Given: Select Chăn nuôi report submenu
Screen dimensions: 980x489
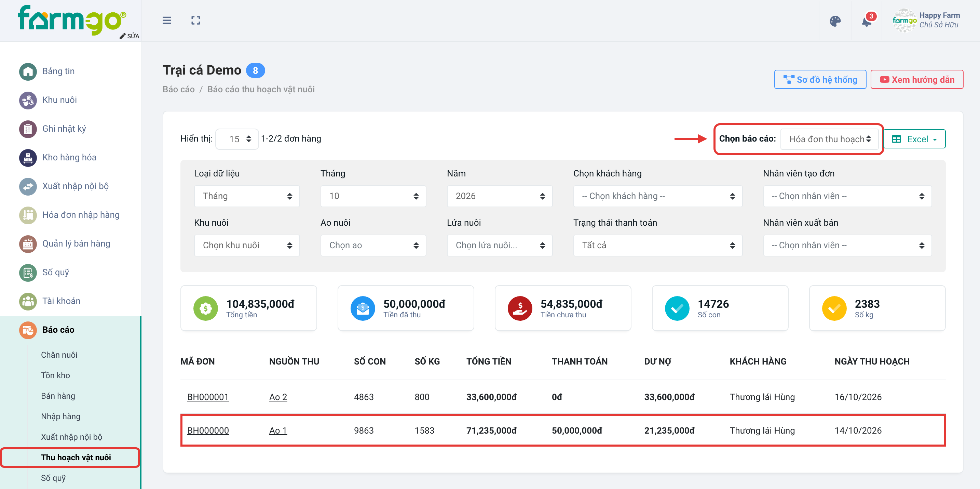Looking at the screenshot, I should [x=59, y=355].
